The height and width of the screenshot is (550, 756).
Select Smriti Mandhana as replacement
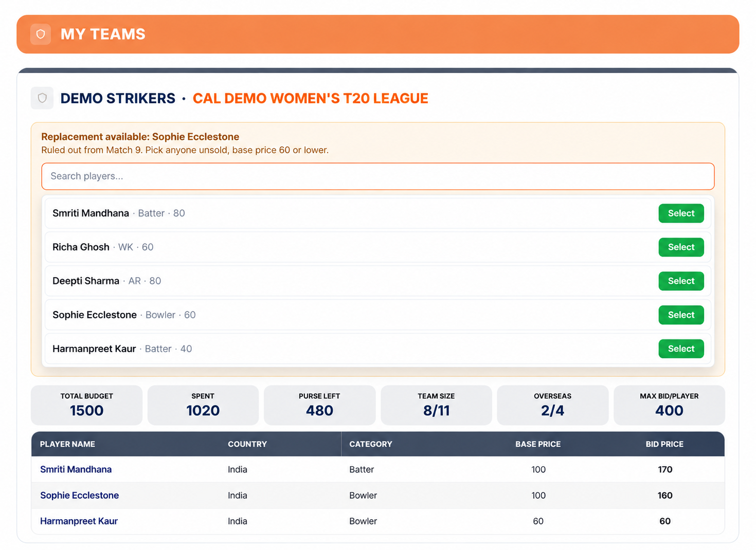(681, 213)
